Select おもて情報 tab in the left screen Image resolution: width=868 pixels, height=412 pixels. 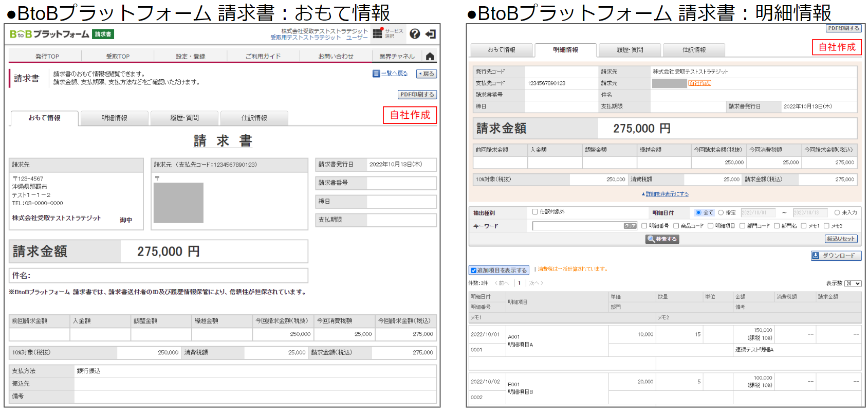click(x=44, y=118)
